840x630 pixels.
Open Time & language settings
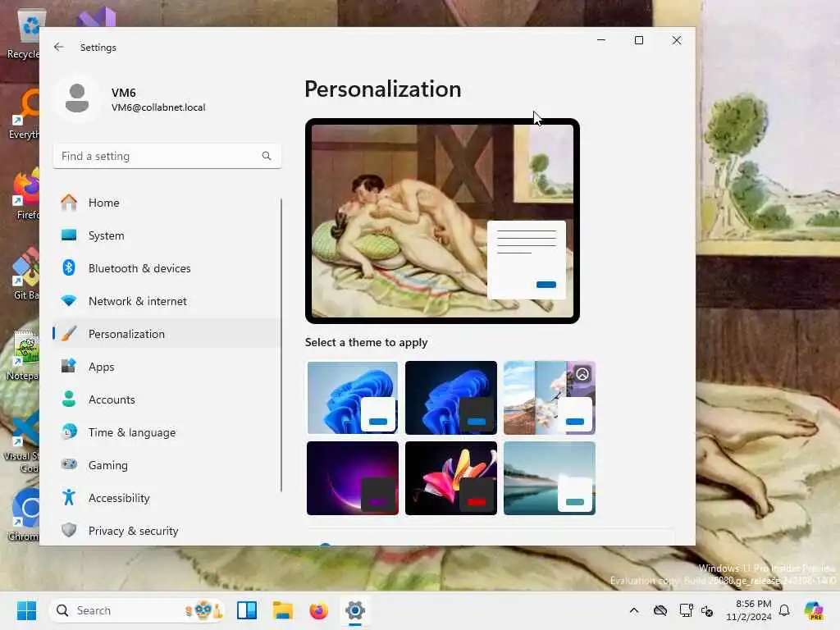point(167,431)
